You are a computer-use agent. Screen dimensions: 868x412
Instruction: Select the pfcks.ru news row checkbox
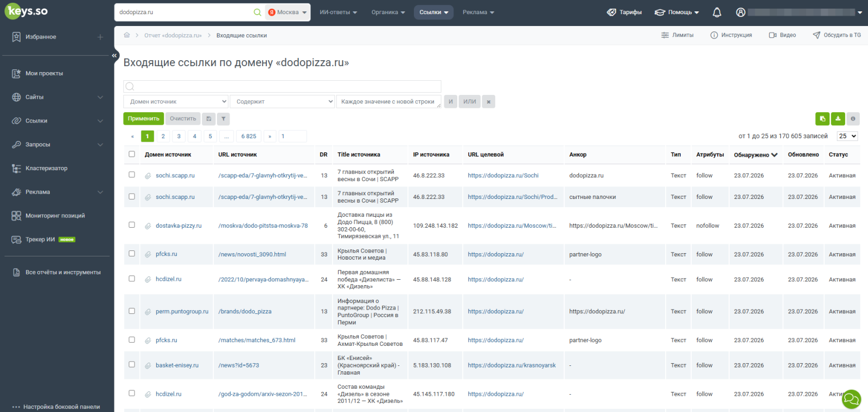[x=132, y=253]
